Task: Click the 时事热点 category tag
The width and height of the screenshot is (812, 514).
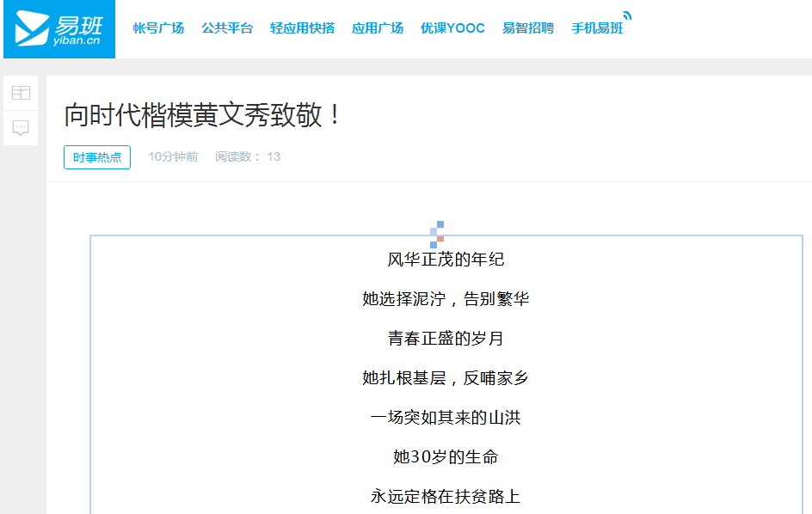Action: (97, 157)
